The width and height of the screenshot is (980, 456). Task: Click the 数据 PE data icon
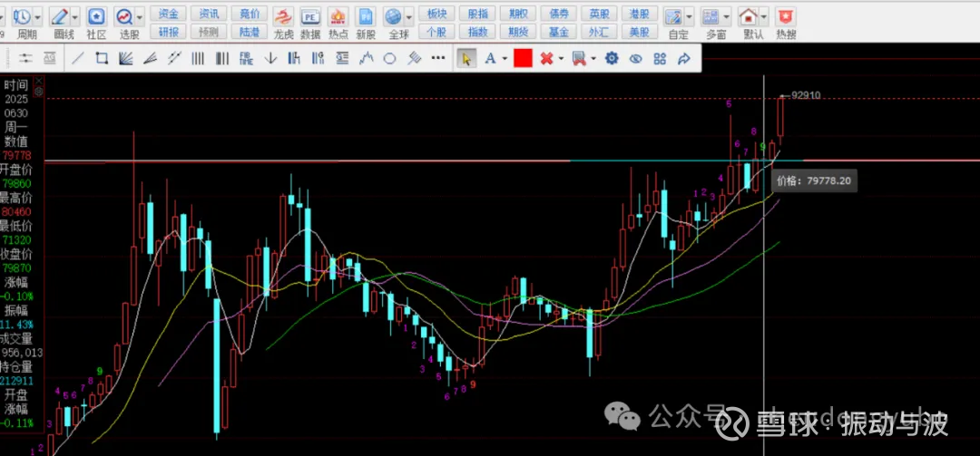[310, 22]
